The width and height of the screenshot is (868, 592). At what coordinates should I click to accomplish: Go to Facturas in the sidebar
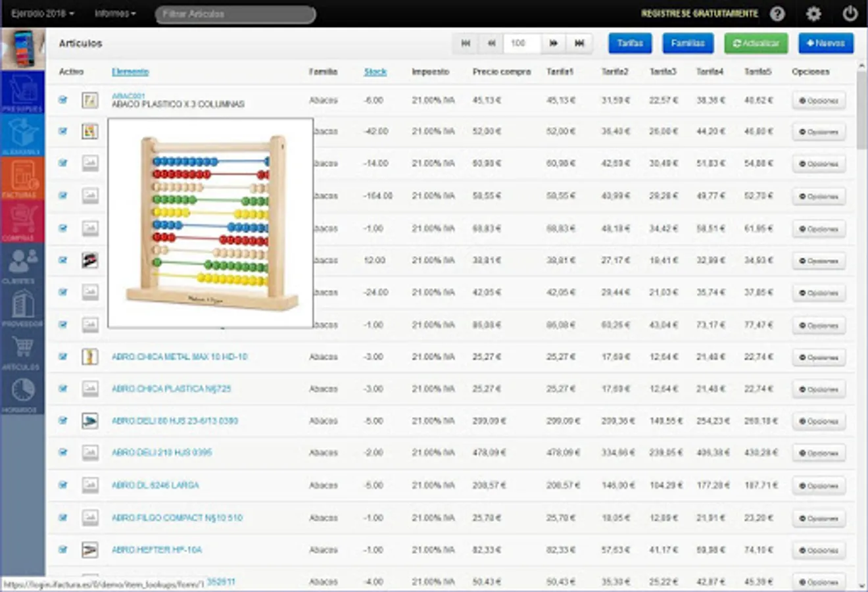[23, 178]
